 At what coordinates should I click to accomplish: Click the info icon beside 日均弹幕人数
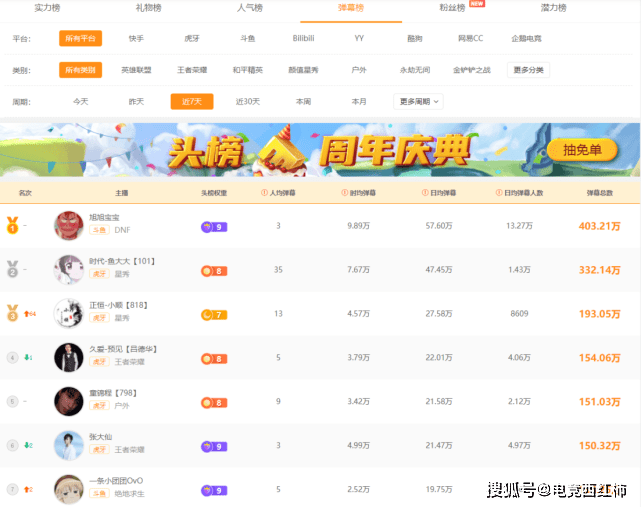(x=499, y=193)
